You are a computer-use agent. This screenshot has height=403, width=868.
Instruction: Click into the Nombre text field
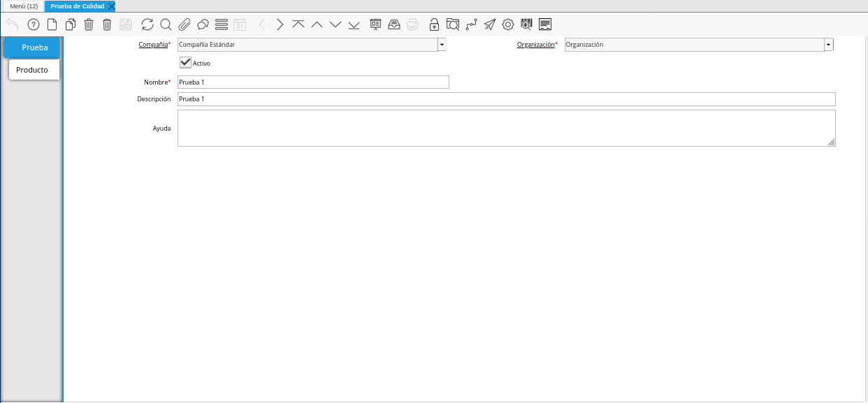tap(313, 82)
